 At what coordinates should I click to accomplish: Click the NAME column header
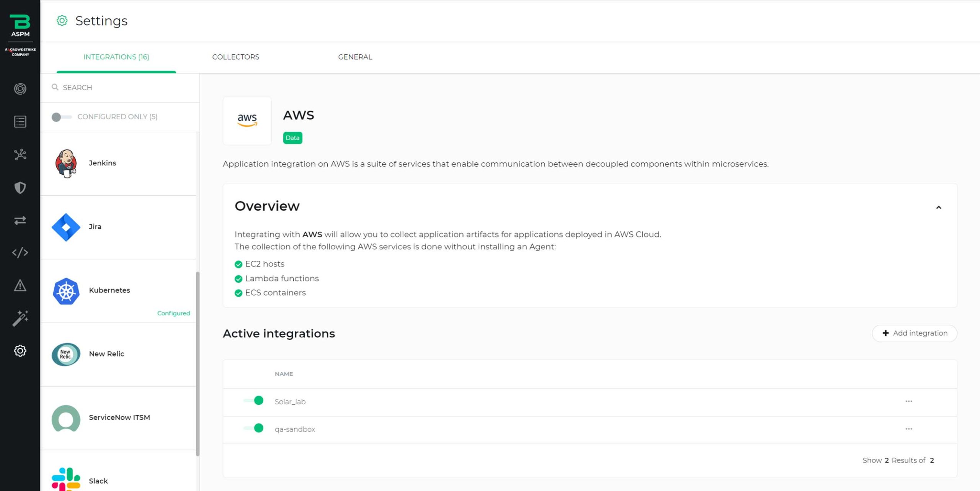[x=284, y=374]
